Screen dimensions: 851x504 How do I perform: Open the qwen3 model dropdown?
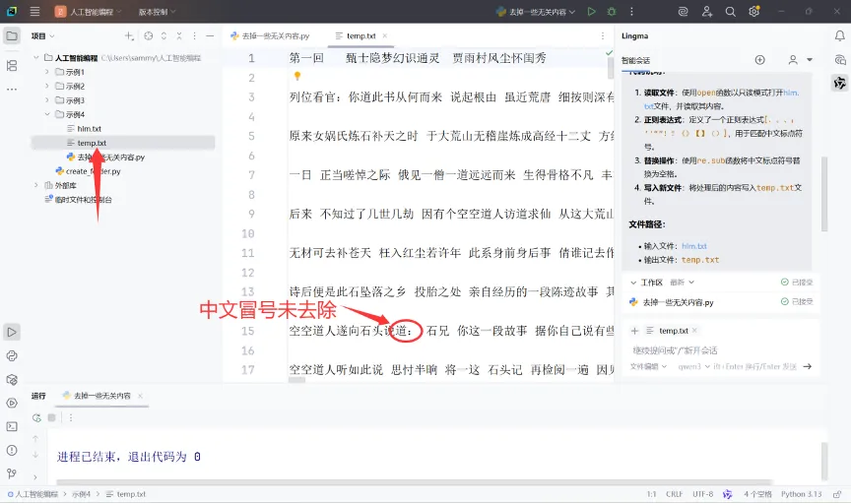[x=694, y=367]
